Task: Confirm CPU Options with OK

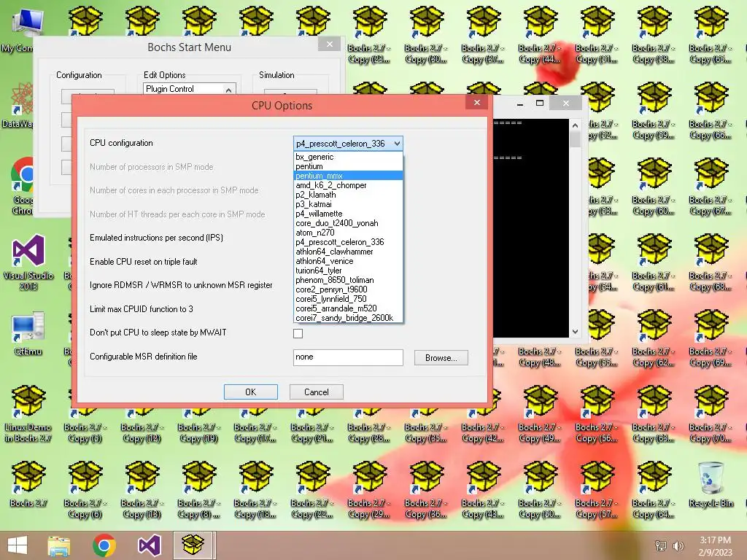Action: click(251, 392)
